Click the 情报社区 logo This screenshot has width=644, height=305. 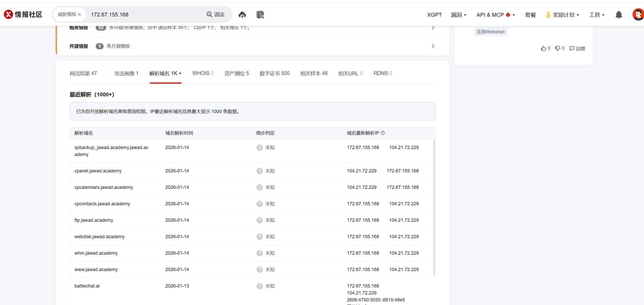click(23, 14)
